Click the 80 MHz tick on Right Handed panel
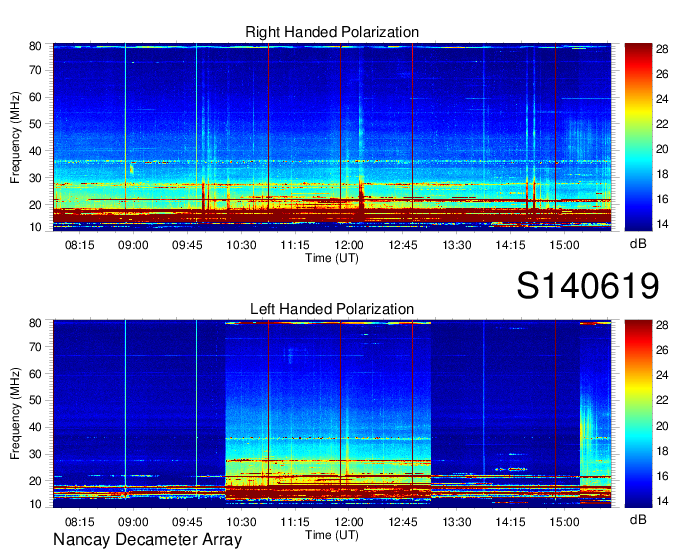680x552 pixels. click(x=35, y=46)
